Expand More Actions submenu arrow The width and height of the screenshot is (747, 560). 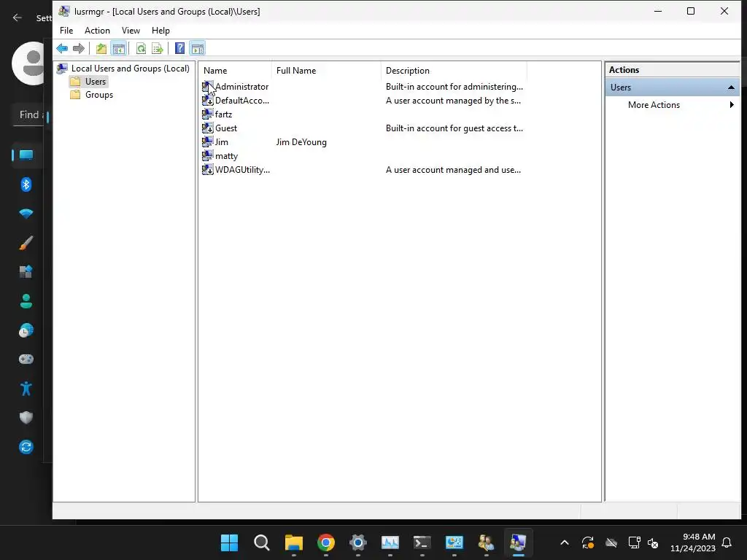coord(732,105)
